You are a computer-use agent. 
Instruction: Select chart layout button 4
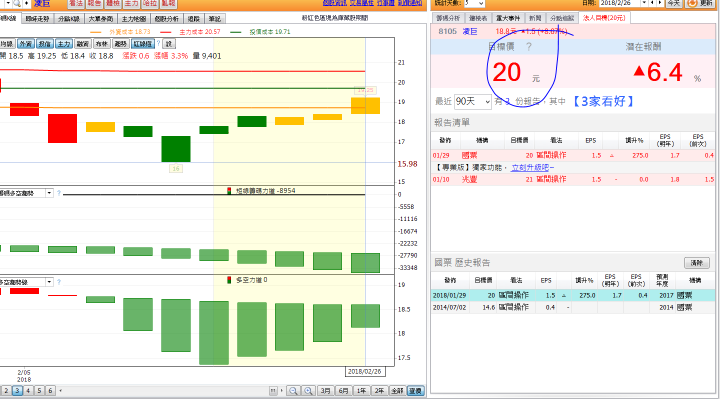click(28, 391)
